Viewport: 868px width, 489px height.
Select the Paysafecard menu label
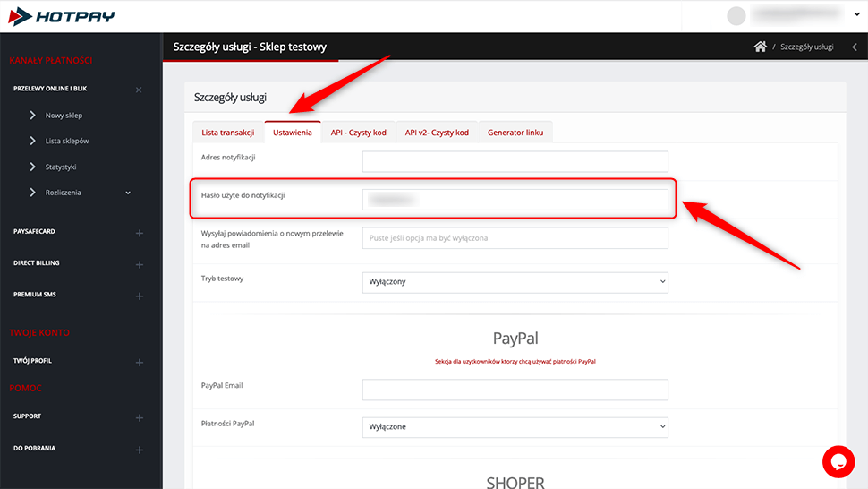click(x=34, y=231)
